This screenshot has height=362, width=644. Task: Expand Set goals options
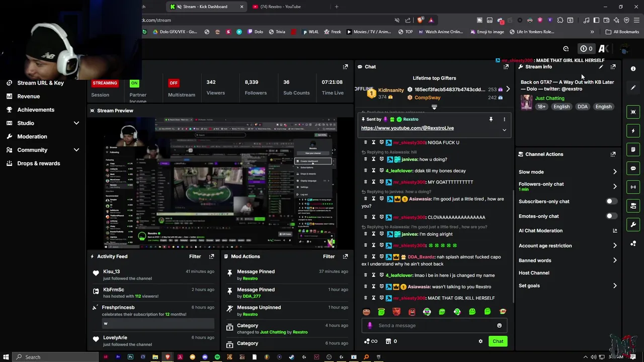pyautogui.click(x=615, y=286)
